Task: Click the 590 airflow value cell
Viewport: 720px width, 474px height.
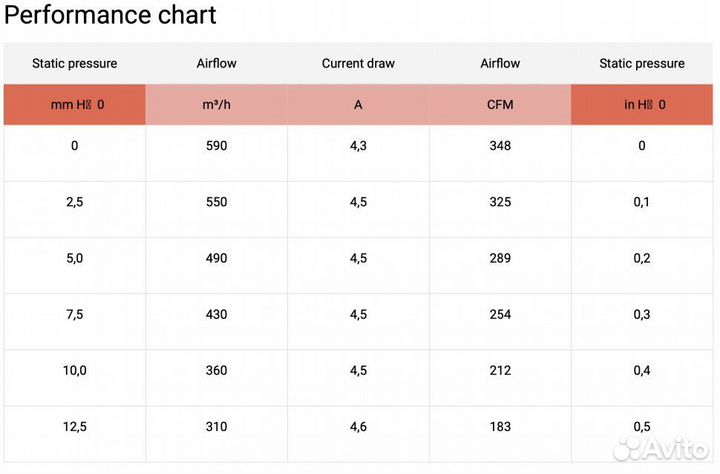Action: pyautogui.click(x=216, y=146)
